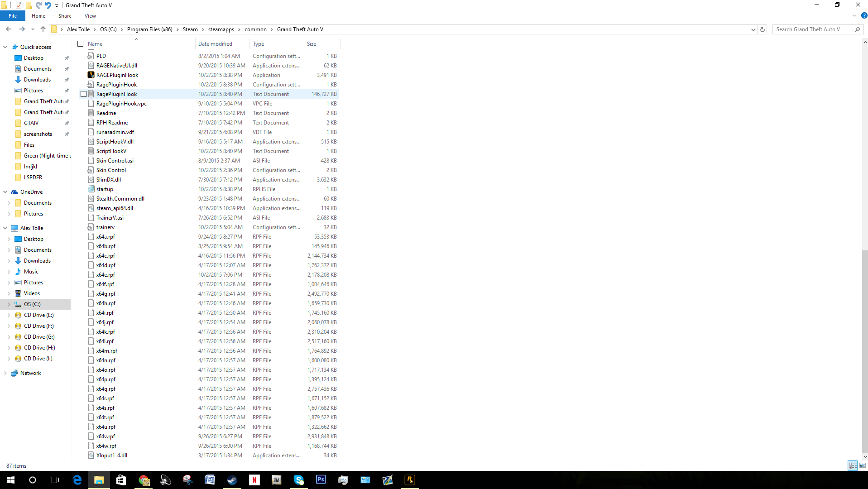Expand the Network node
Image resolution: width=868 pixels, height=489 pixels.
[x=5, y=373]
